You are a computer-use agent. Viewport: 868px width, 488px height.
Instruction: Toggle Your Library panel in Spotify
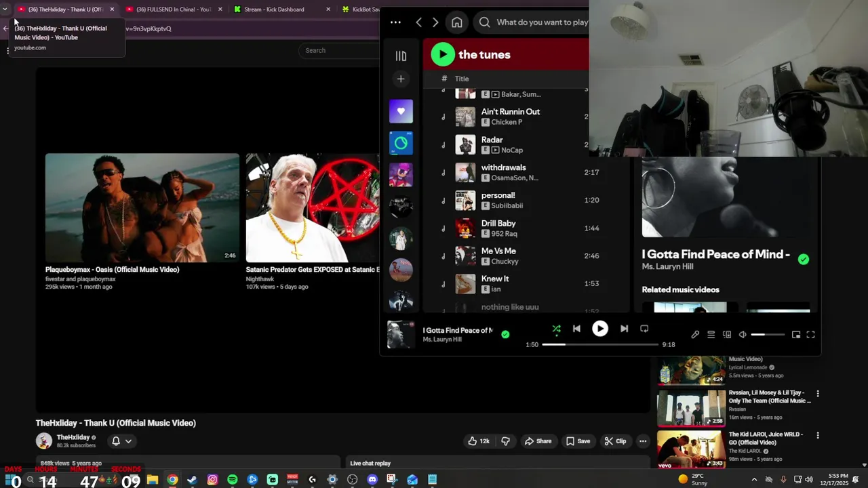(x=401, y=56)
